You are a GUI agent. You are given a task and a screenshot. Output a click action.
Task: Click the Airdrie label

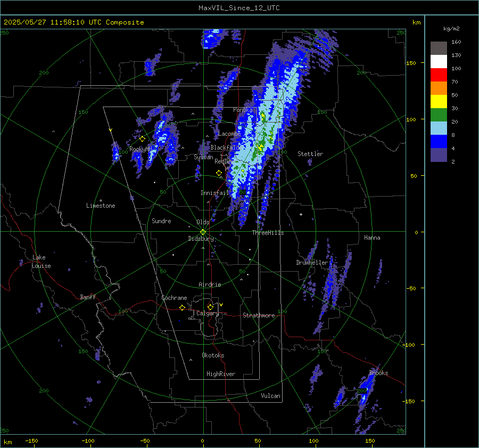tap(210, 284)
